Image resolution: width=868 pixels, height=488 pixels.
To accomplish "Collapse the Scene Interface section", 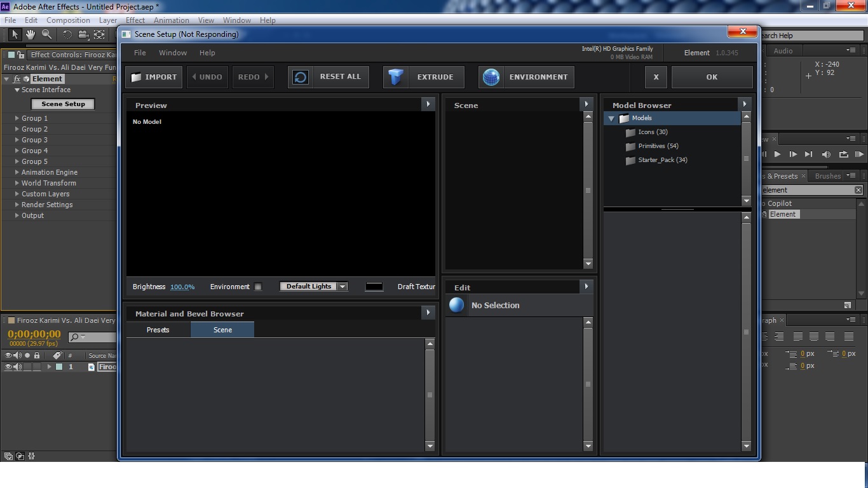I will [x=17, y=90].
